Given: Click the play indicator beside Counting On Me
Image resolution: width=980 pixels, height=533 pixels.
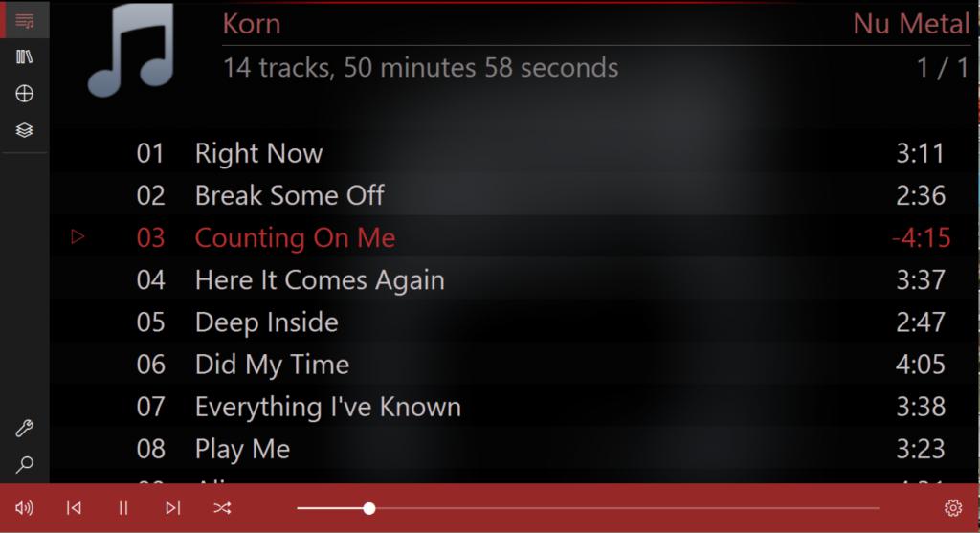Looking at the screenshot, I should (x=78, y=236).
